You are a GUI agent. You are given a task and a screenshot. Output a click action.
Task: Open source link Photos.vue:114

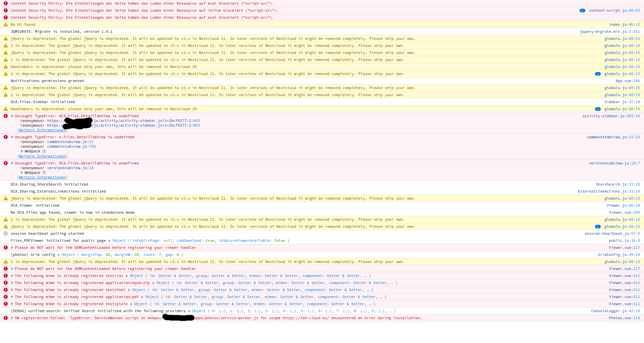click(x=624, y=318)
